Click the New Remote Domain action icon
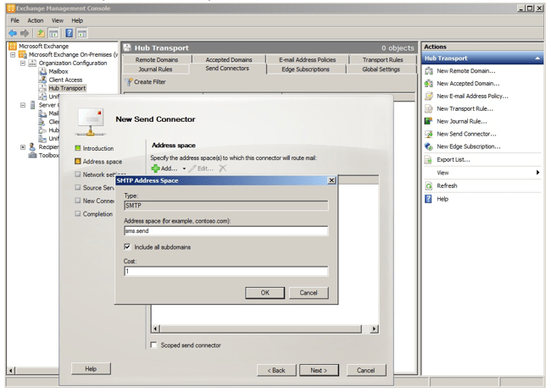 [x=428, y=71]
